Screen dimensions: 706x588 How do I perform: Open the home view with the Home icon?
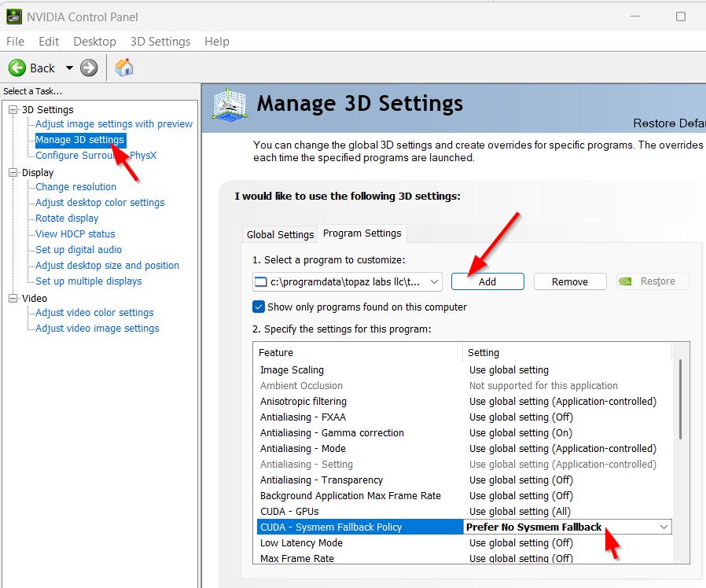[123, 68]
